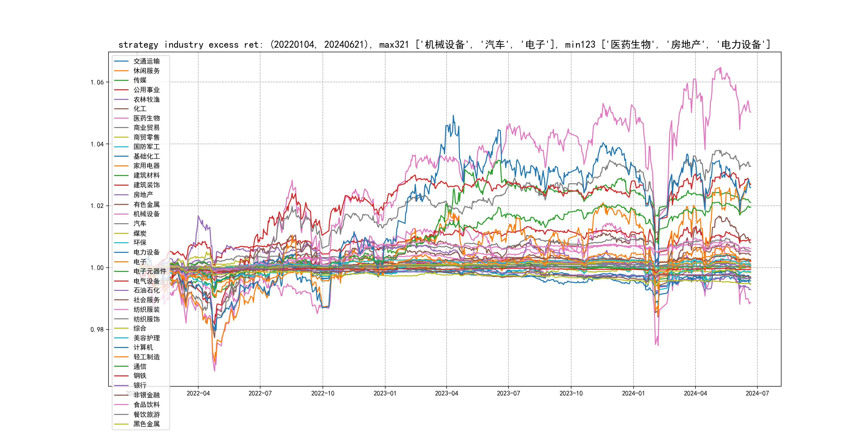Click the 2023-01 x-axis tick label
This screenshot has height=434, width=868.
click(385, 393)
